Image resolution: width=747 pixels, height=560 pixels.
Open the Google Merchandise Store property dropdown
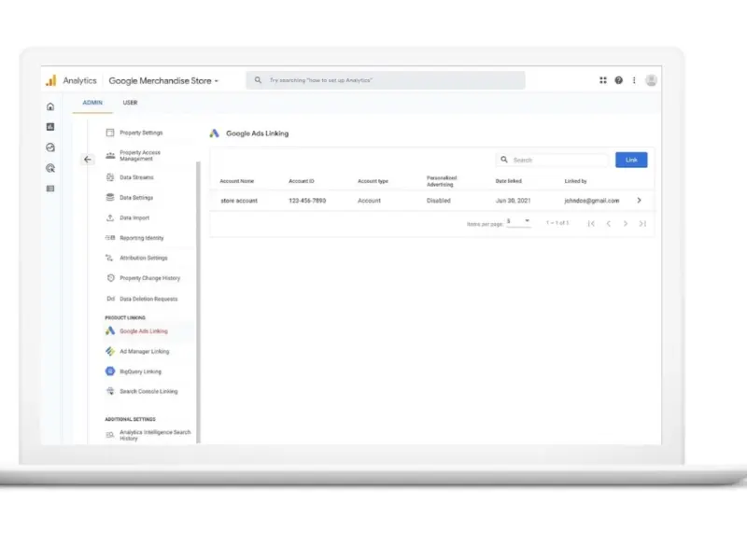coord(163,81)
